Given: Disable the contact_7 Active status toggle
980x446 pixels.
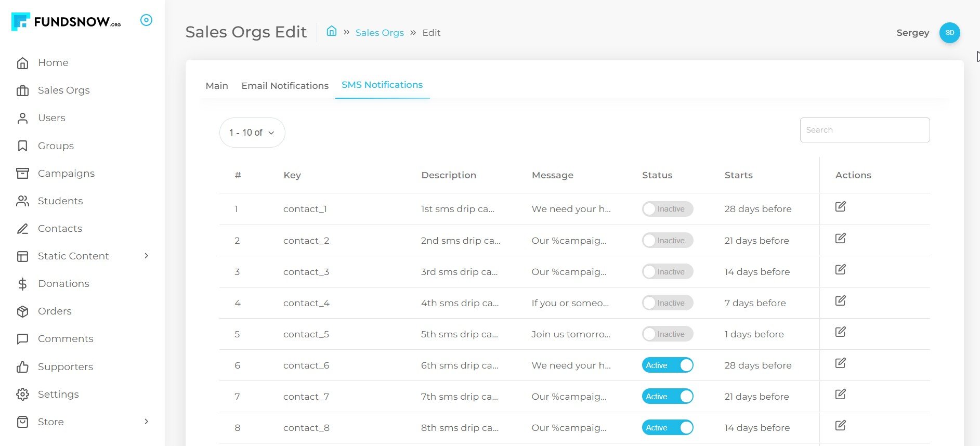Looking at the screenshot, I should click(667, 397).
